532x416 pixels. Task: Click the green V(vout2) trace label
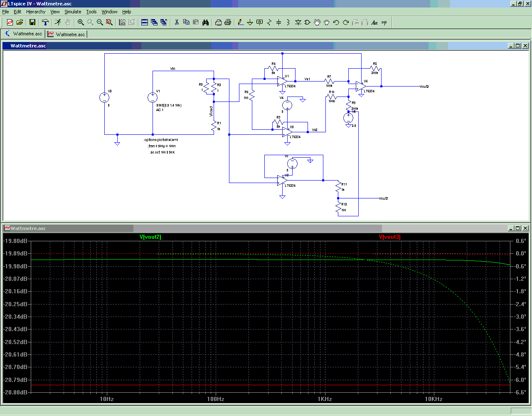pyautogui.click(x=150, y=237)
